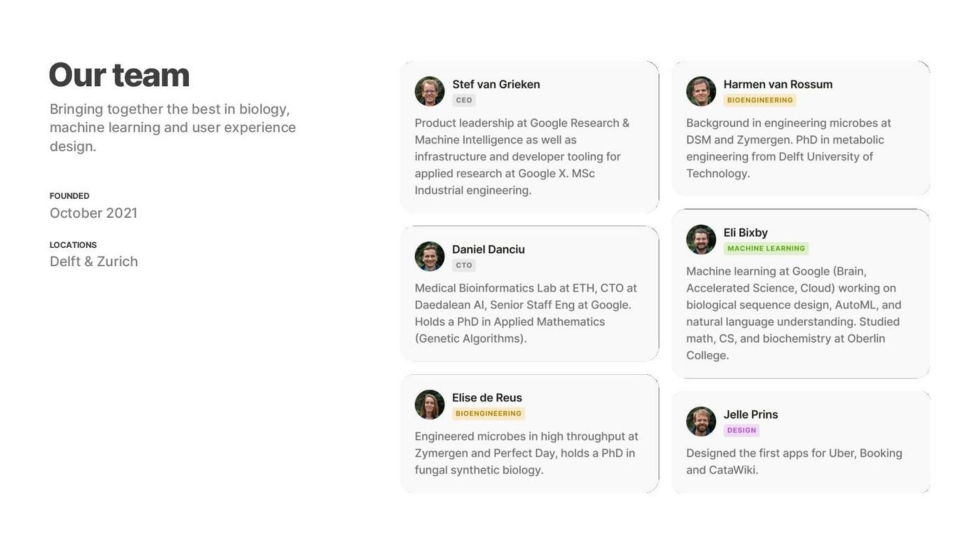This screenshot has height=552, width=980.
Task: Select the Machine Learning tag
Action: pos(766,249)
